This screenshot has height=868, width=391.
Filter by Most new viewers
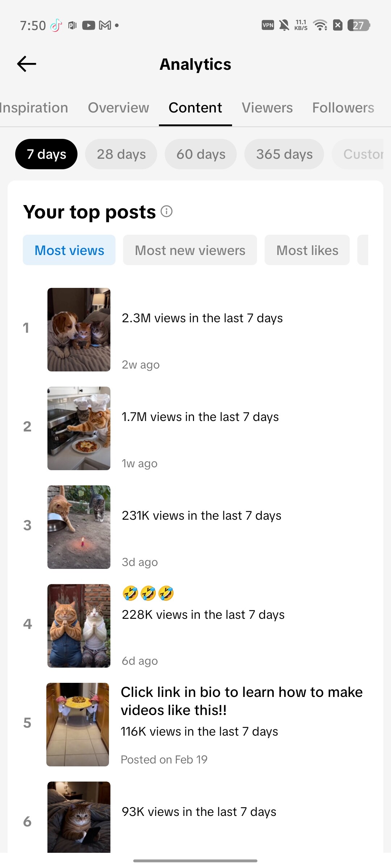click(x=190, y=250)
